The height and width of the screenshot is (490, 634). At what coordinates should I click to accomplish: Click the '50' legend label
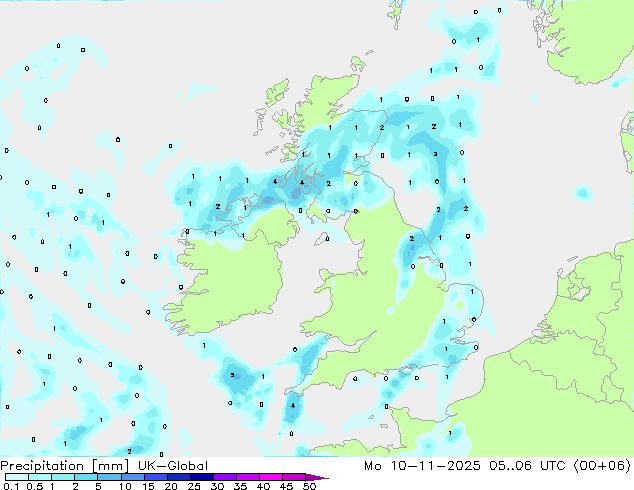pyautogui.click(x=309, y=486)
